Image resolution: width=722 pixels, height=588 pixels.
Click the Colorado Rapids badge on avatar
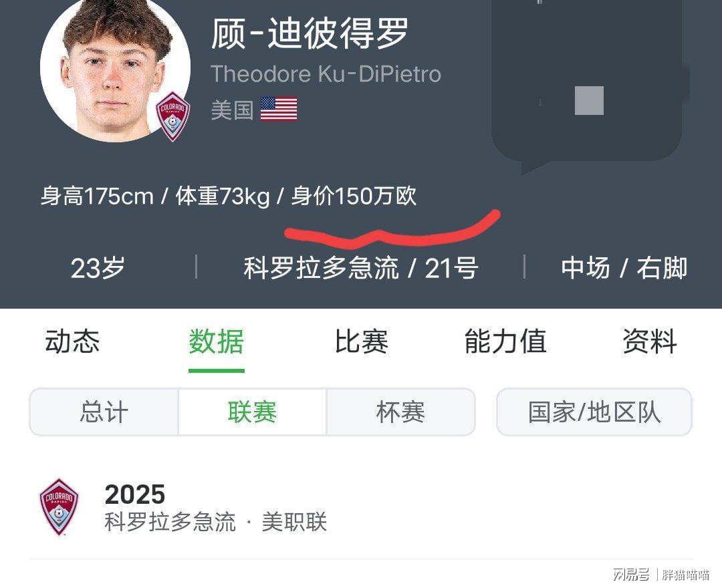(x=172, y=116)
